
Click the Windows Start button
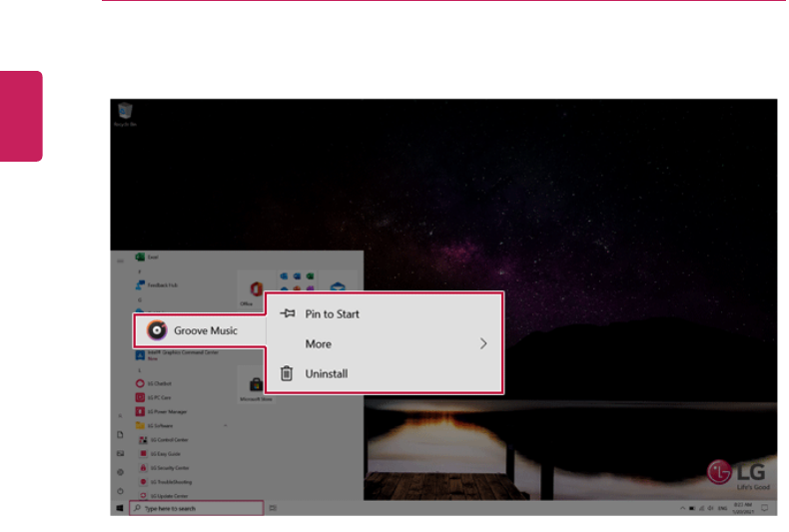pos(120,508)
